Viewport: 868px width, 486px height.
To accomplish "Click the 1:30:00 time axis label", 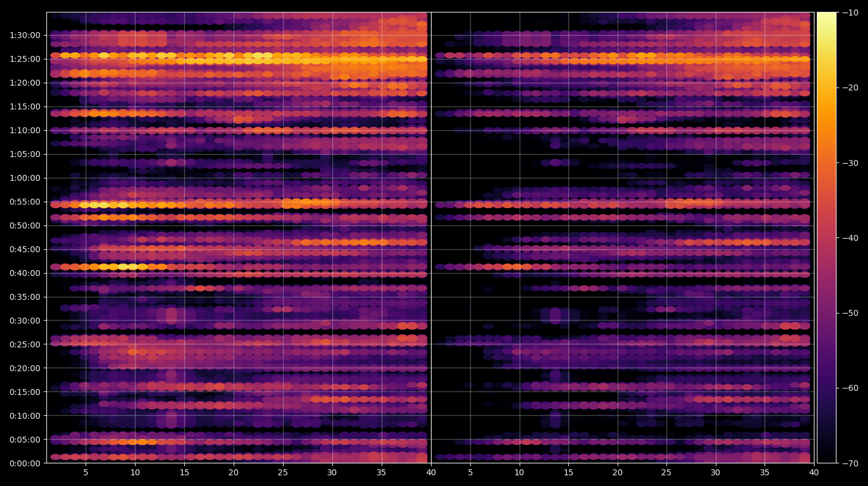I will point(25,35).
